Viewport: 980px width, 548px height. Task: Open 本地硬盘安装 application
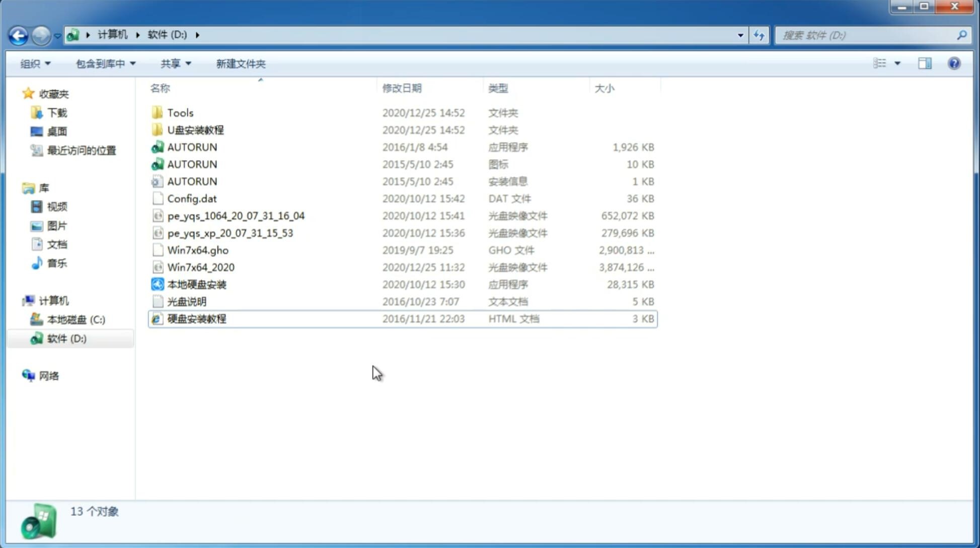(196, 284)
